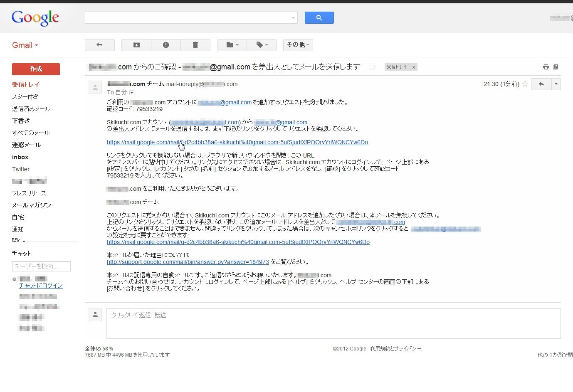Click the gmail.com address link in first line
Viewport: 573px width, 392px height.
(x=225, y=102)
